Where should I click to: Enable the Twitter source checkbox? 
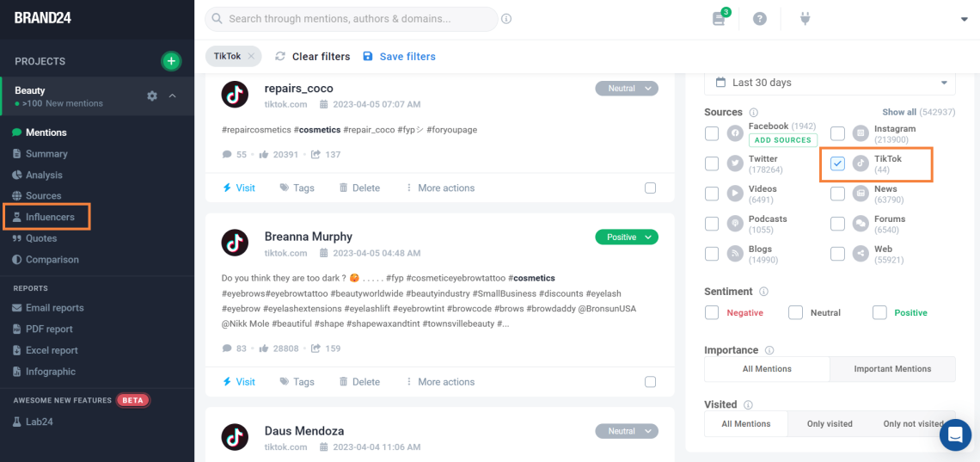click(712, 163)
